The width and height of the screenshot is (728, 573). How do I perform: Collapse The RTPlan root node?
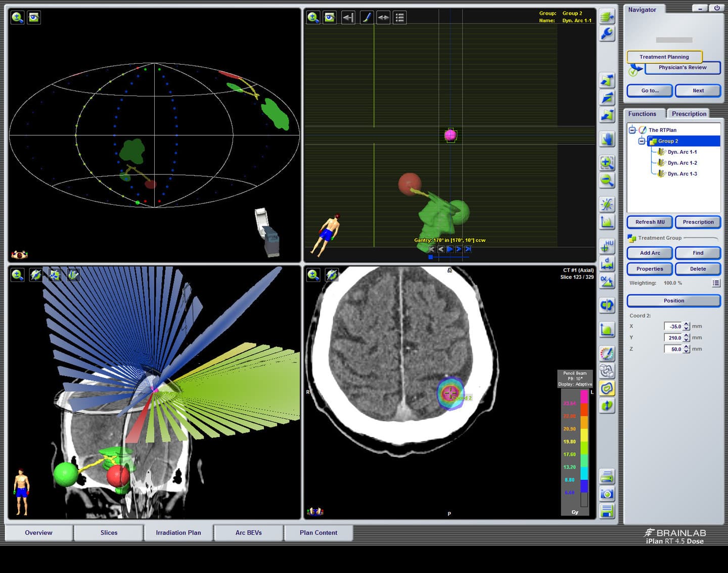point(632,130)
